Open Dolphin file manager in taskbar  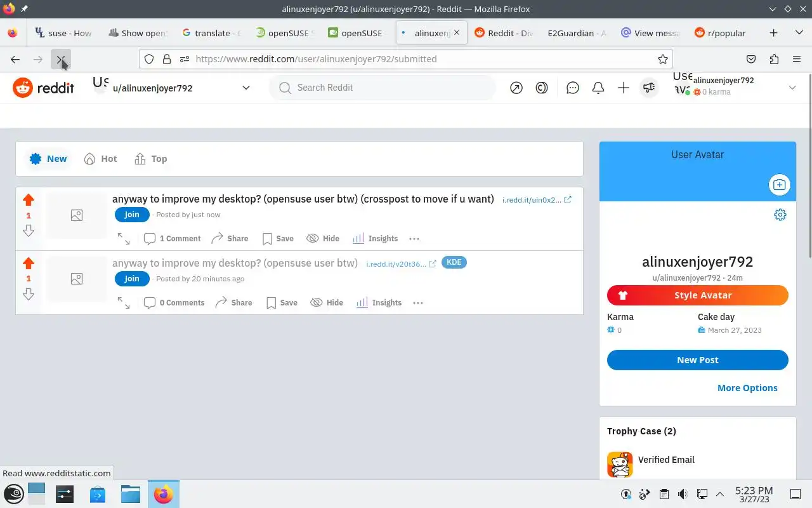tap(130, 494)
